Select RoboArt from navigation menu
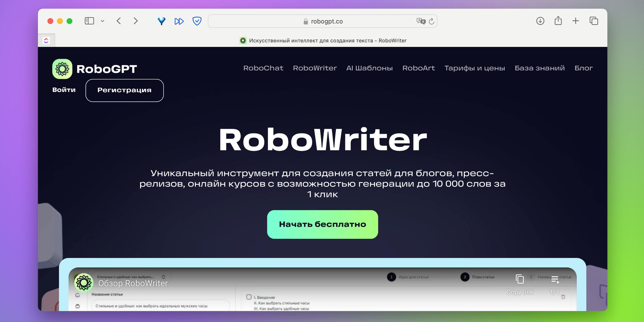This screenshot has width=644, height=322. click(x=418, y=68)
